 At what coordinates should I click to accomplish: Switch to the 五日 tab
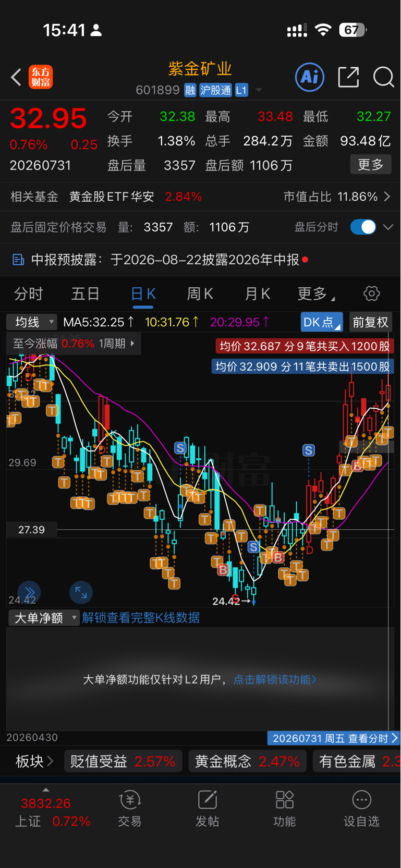tap(86, 294)
